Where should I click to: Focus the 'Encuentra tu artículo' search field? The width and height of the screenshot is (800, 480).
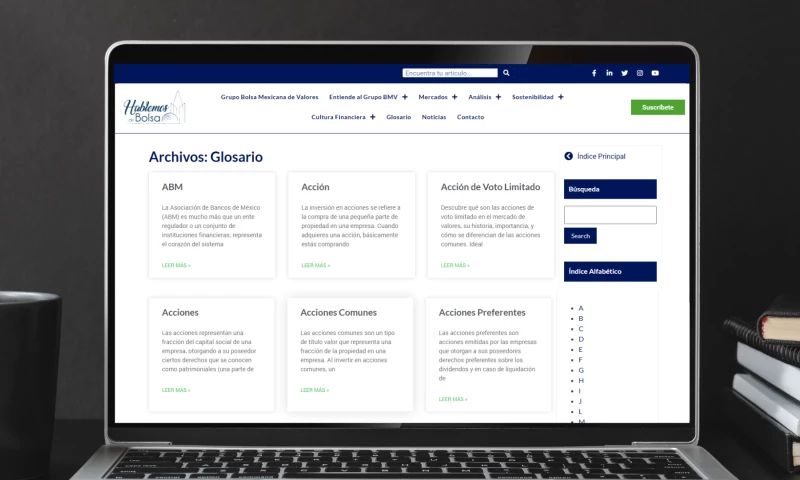[450, 73]
